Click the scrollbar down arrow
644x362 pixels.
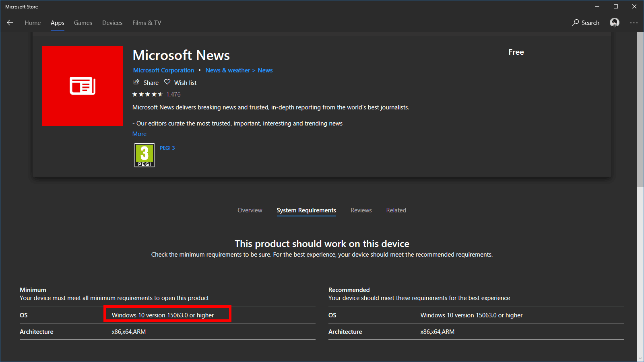640,358
